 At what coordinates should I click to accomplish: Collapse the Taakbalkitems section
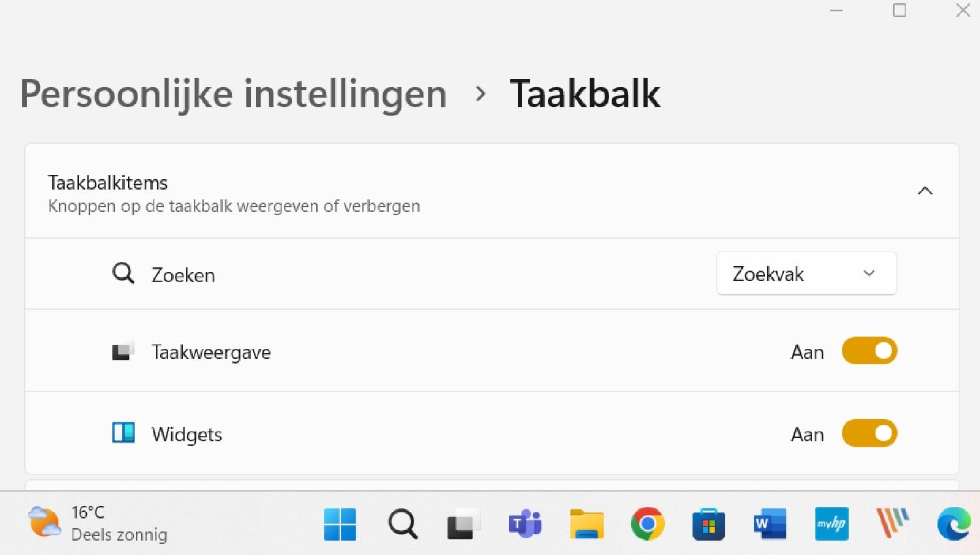(924, 191)
